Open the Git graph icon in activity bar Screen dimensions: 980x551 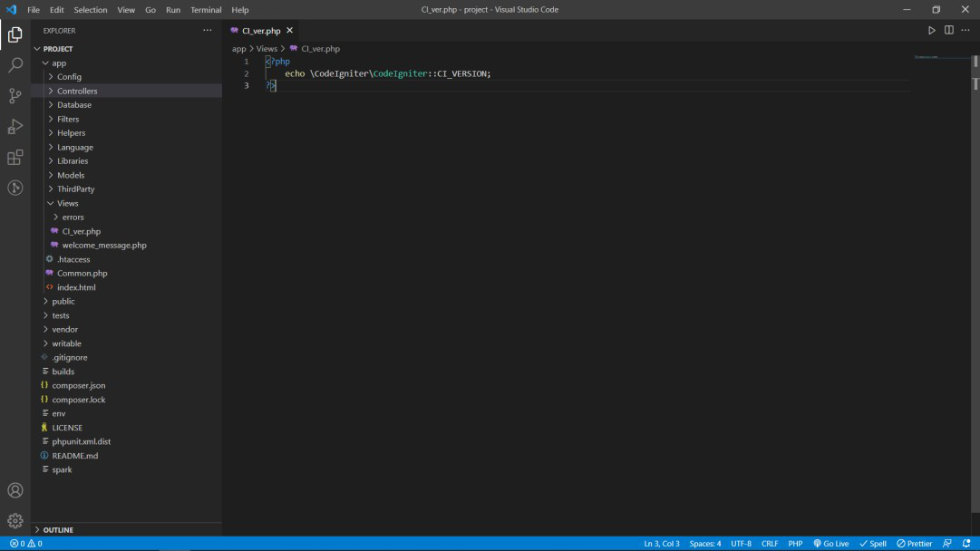(15, 188)
